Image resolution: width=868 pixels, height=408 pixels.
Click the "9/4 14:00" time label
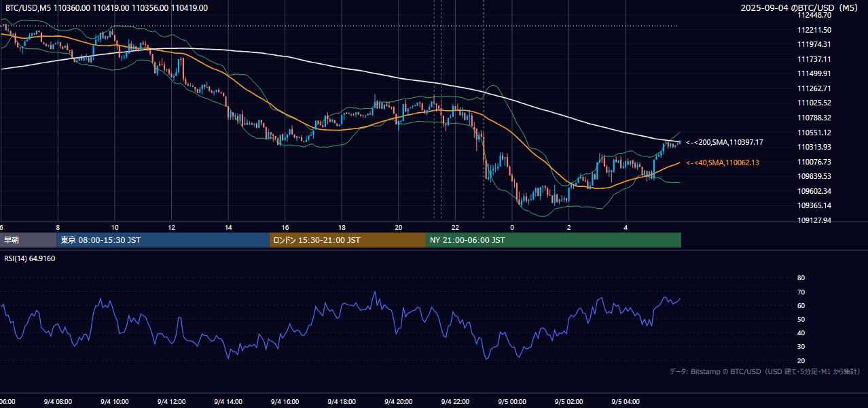click(228, 402)
